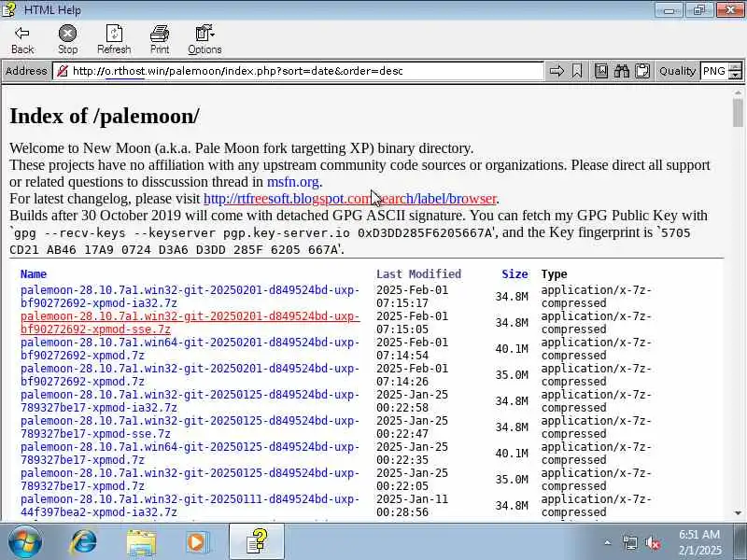The height and width of the screenshot is (560, 747).
Task: Open the taskbar clock showing 6:51 AM
Action: click(699, 542)
